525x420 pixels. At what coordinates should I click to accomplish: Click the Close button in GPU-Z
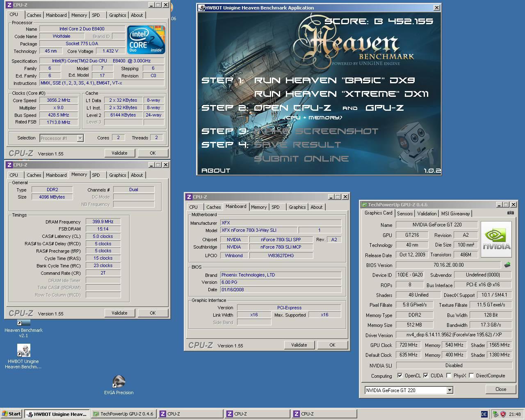[x=500, y=389]
